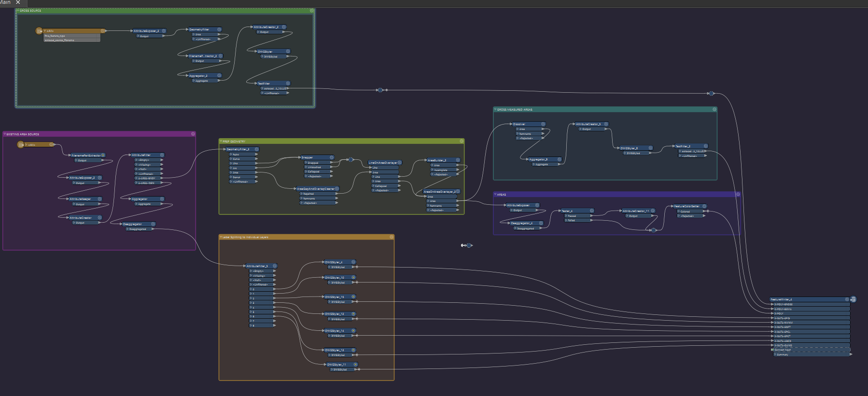Click fme_feature_type attribute on reader
Screen dimensions: 868x396
click(72, 36)
